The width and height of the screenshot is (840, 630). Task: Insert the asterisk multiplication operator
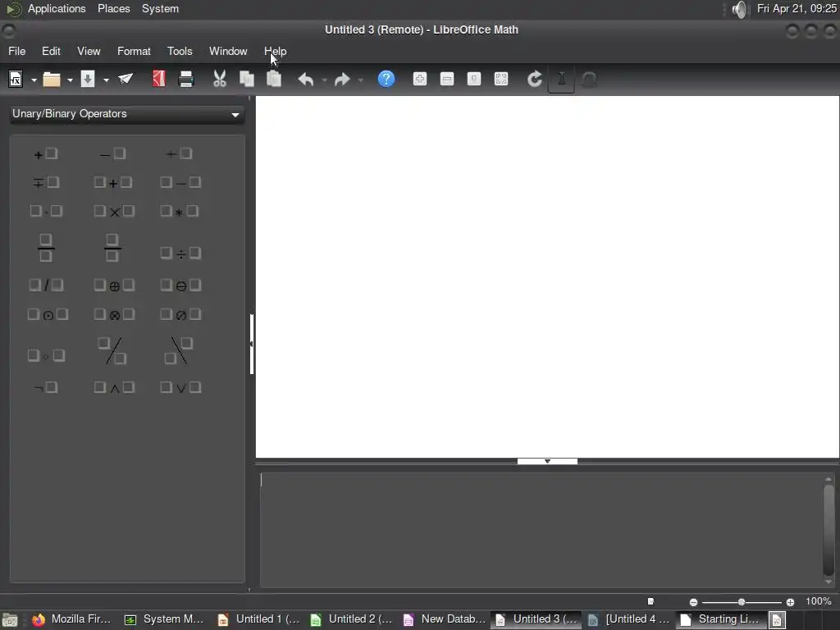tap(180, 211)
